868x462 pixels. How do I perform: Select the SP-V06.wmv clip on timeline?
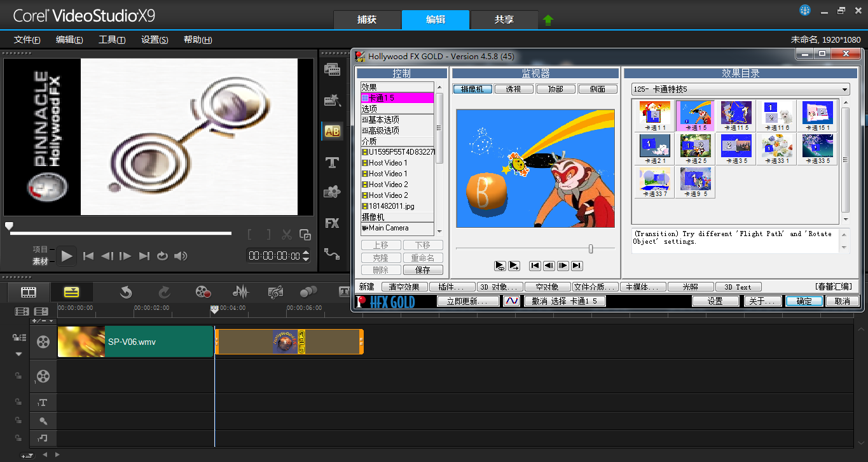[135, 342]
